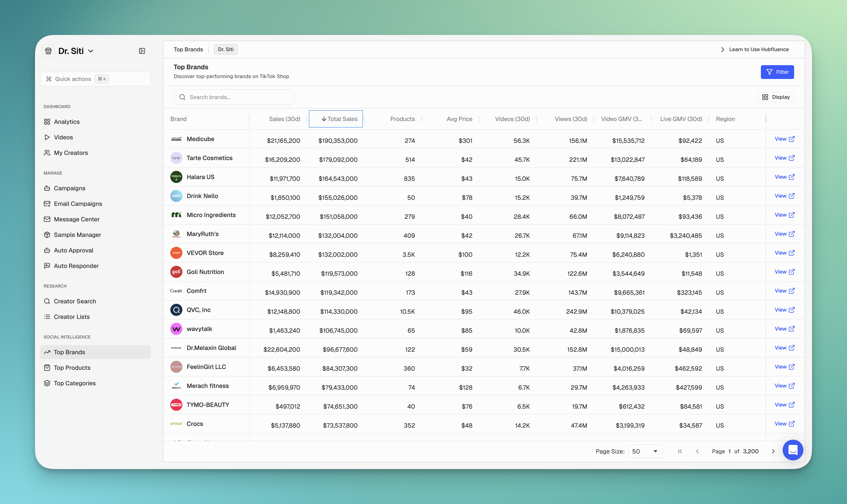Sort by Sales (30d) column header
The width and height of the screenshot is (847, 504).
pos(284,119)
